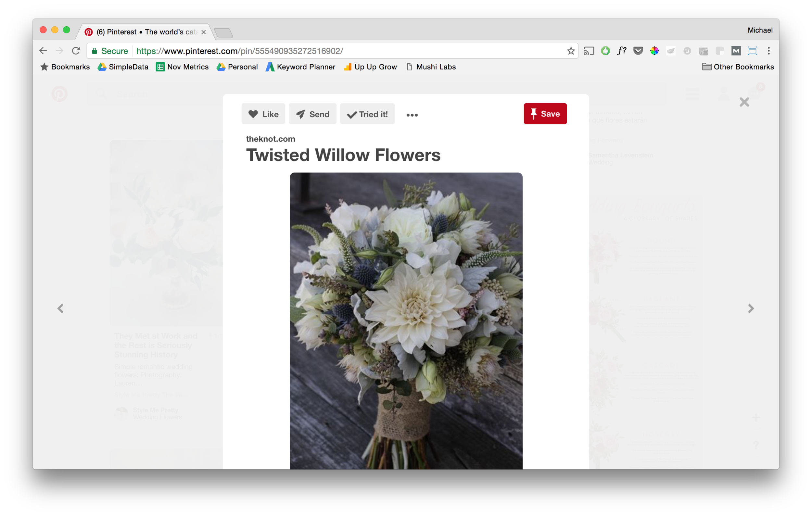Open the colorful wheel extension icon
This screenshot has height=516, width=812.
(x=654, y=51)
